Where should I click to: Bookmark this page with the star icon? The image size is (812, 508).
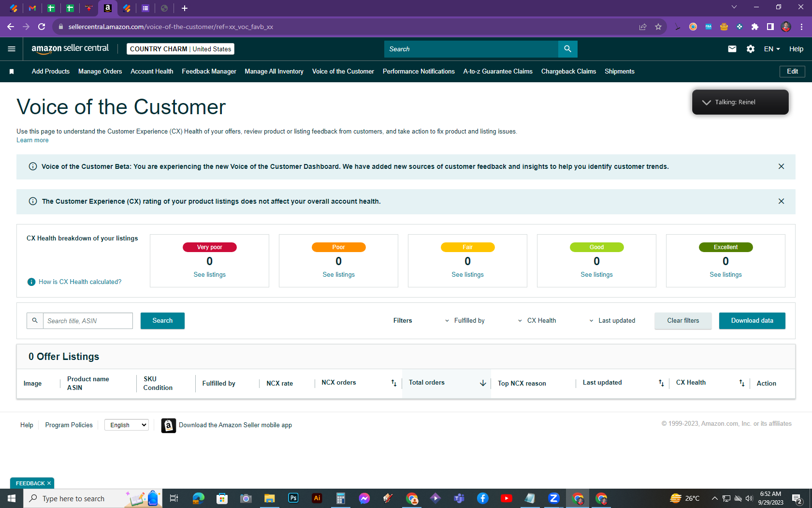pyautogui.click(x=658, y=27)
